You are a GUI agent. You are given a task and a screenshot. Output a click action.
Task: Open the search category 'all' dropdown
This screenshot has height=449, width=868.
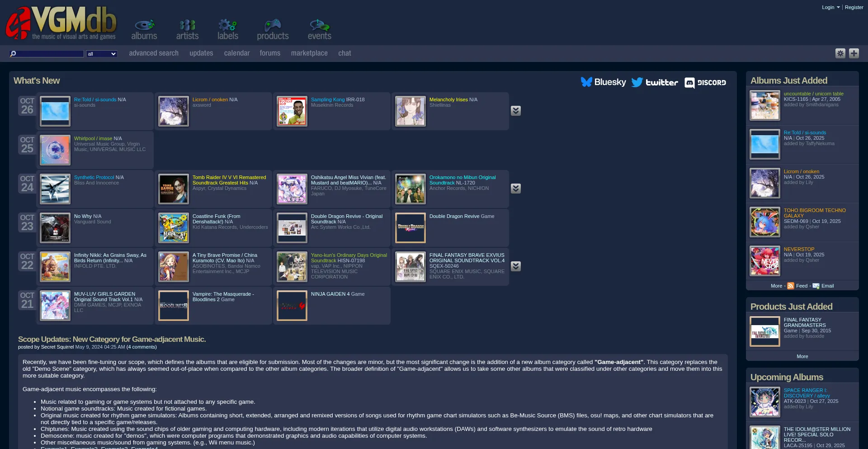point(102,54)
